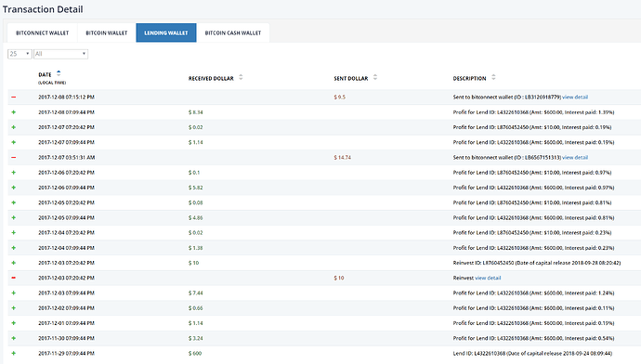641x364 pixels.
Task: Click the $ 4.86 received amount
Action: (195, 217)
